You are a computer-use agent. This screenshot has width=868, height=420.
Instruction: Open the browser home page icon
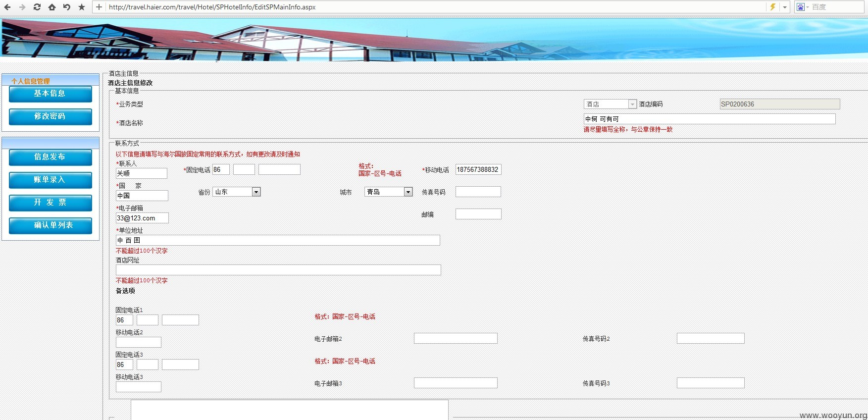coord(51,7)
